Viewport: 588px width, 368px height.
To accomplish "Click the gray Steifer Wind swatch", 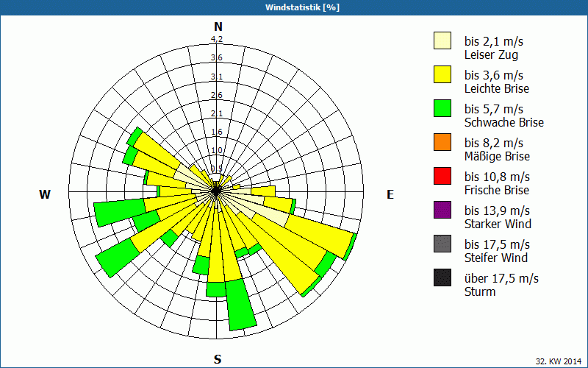I will coord(442,244).
